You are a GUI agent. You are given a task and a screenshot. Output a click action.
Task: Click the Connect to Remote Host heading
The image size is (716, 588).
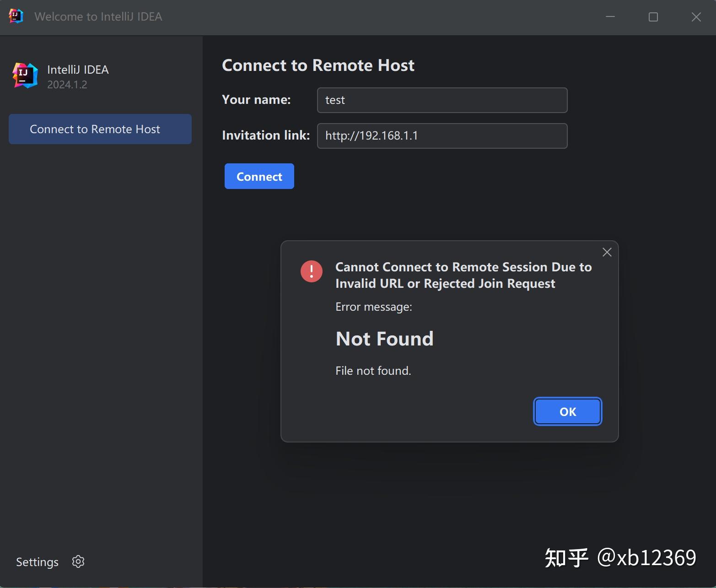318,65
